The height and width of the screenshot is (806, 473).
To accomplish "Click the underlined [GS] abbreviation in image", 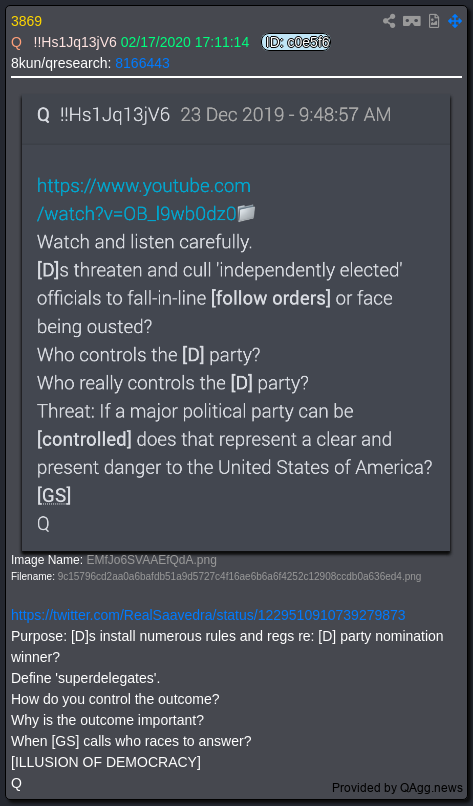I will pos(54,496).
